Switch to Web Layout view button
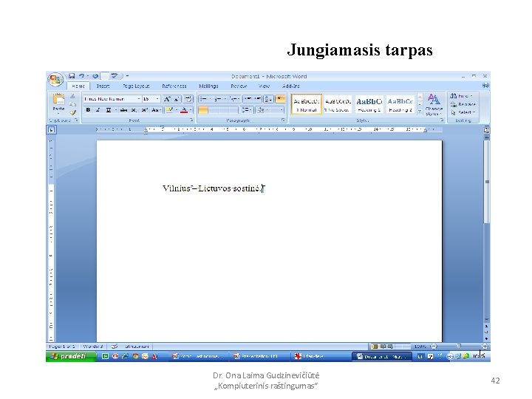Viewport: 532px width, 399px height. (391, 347)
